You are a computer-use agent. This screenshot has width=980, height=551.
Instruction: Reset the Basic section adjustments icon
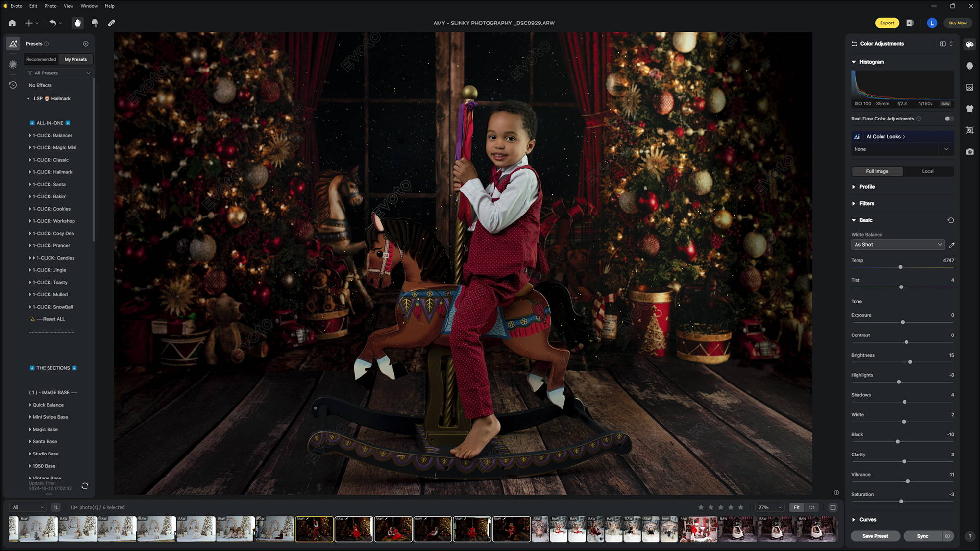click(951, 220)
